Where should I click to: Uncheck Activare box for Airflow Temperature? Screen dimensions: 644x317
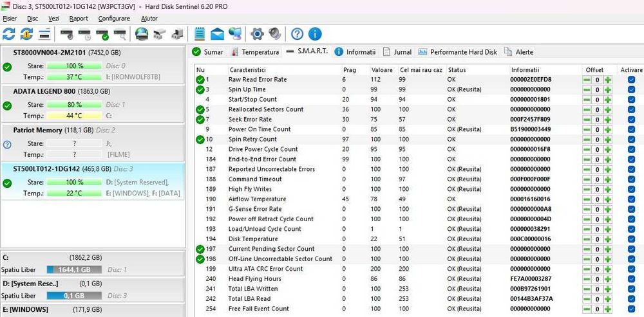pos(631,199)
